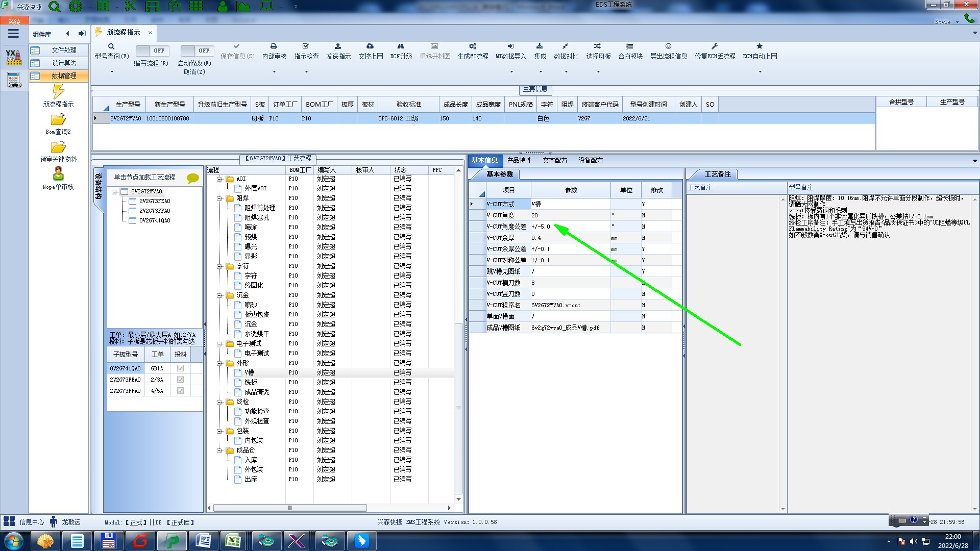This screenshot has width=980, height=551.
Task: Open the Bom查询2 folder icon
Action: click(x=58, y=120)
